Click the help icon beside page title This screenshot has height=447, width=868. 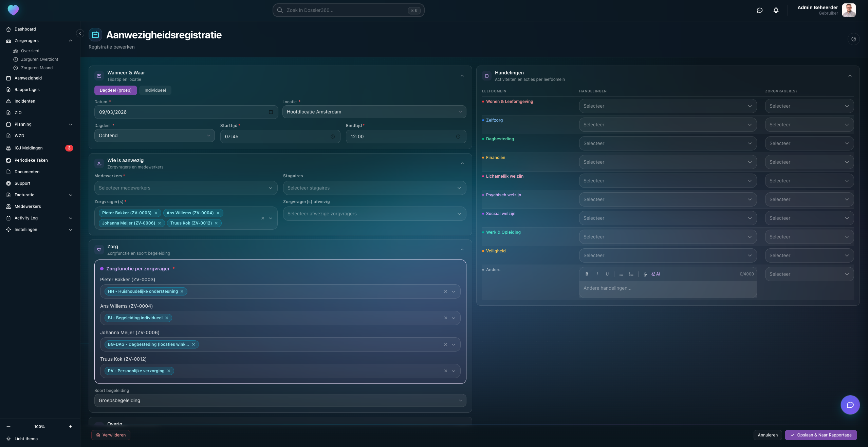pos(853,39)
